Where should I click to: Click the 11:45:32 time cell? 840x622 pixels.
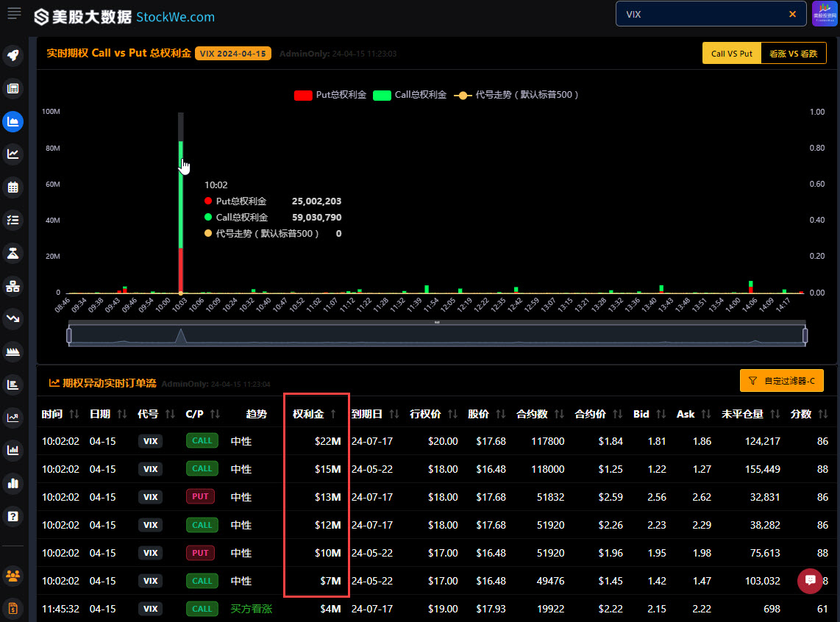[60, 609]
